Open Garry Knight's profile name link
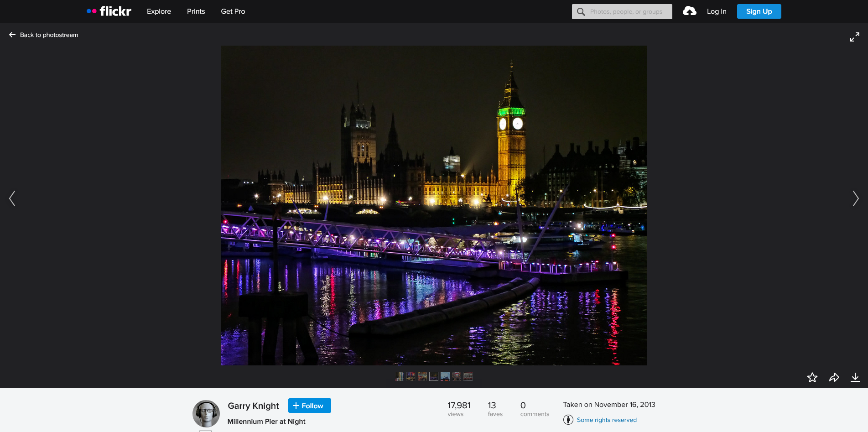The width and height of the screenshot is (868, 432). 253,406
